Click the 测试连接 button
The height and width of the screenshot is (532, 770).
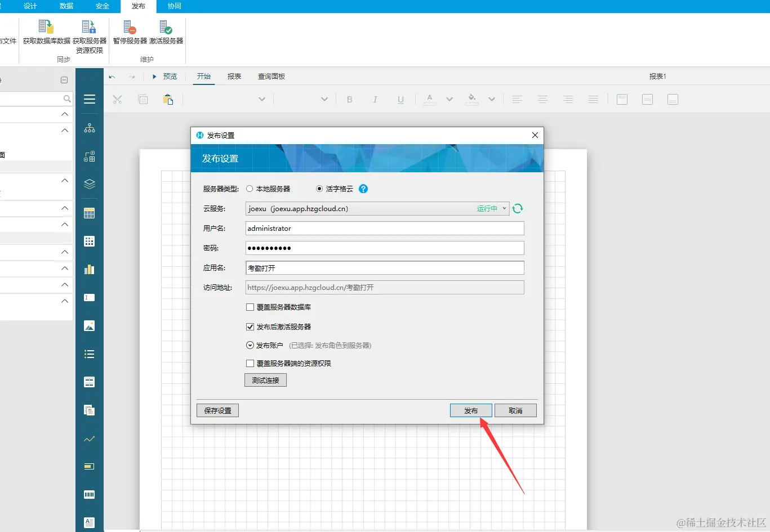coord(265,380)
